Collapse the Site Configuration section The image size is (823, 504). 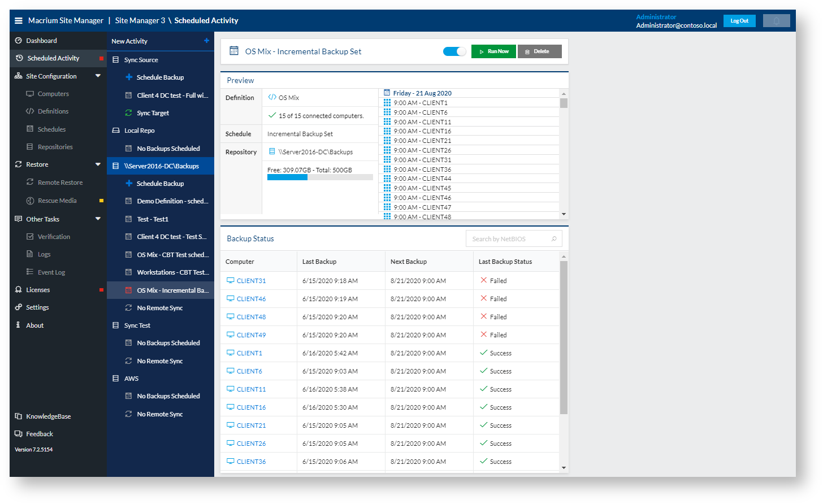(98, 76)
